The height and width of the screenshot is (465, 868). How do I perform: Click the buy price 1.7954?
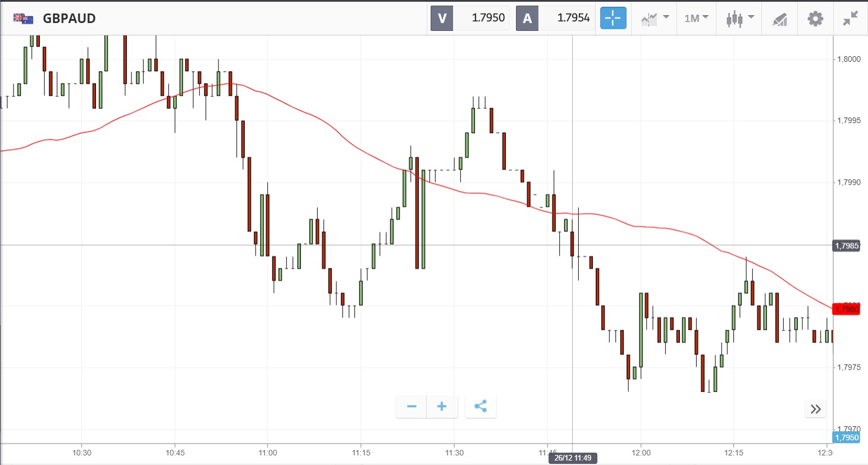tap(573, 18)
